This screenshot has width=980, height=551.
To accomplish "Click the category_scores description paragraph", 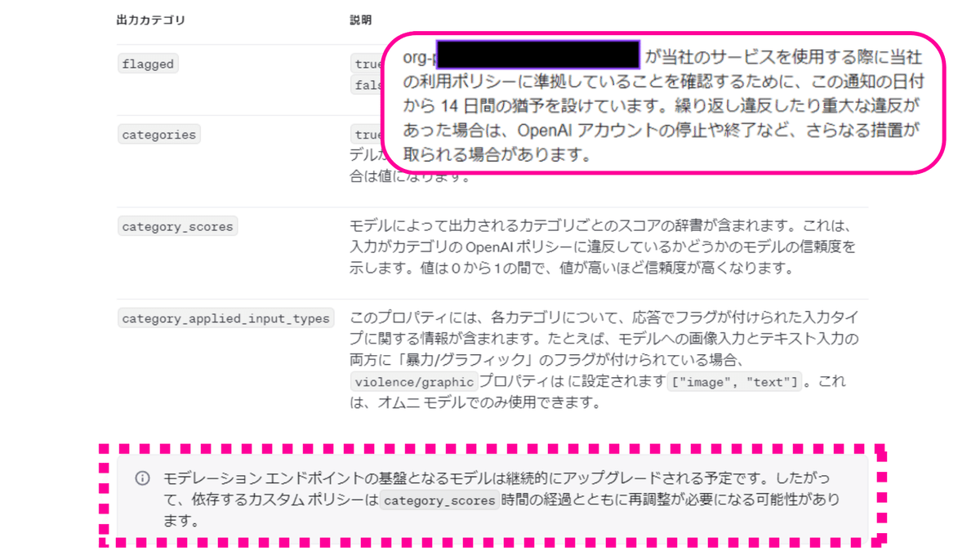I will [603, 247].
